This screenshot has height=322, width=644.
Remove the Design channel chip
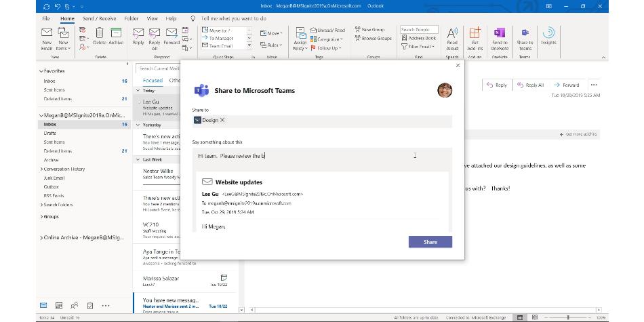pos(222,120)
